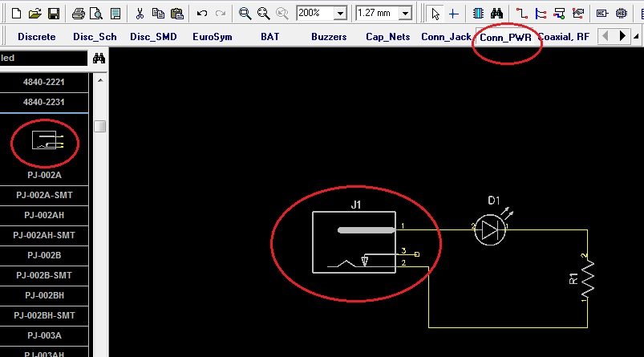
Task: Switch to the Conn_Jack library
Action: click(446, 37)
